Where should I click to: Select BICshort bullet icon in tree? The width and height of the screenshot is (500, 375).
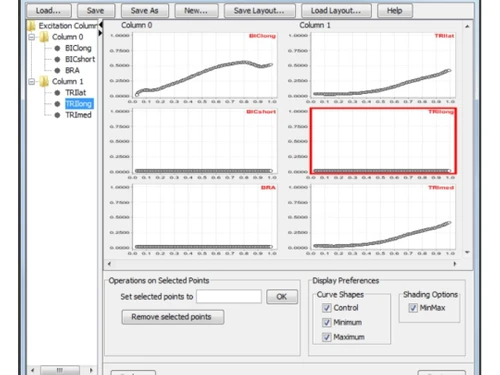[x=57, y=59]
